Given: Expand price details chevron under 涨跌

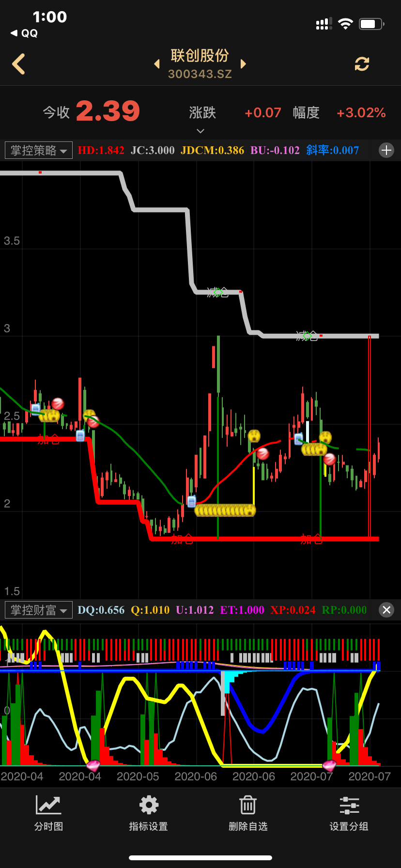Looking at the screenshot, I should tap(200, 131).
